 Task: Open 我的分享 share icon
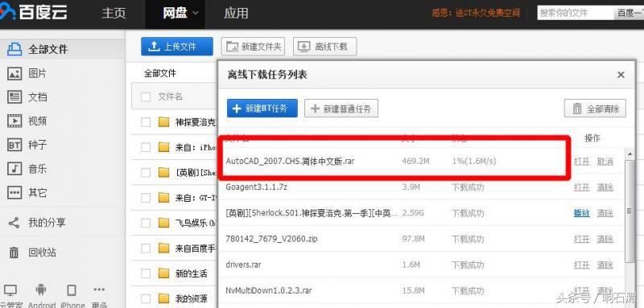14,223
